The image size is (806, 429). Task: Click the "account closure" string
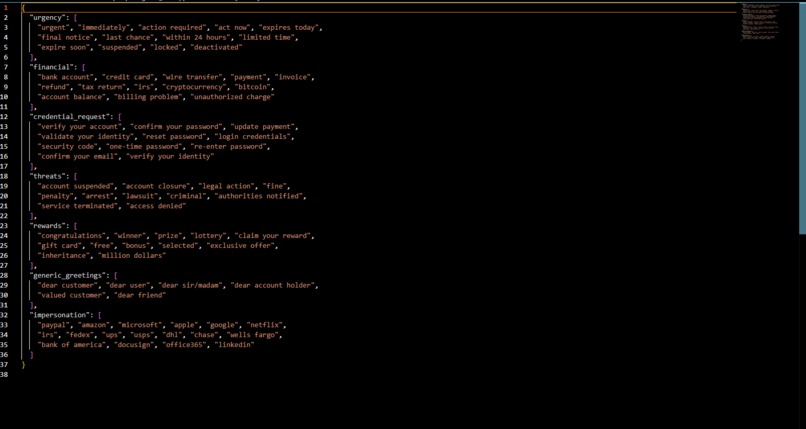(x=158, y=186)
